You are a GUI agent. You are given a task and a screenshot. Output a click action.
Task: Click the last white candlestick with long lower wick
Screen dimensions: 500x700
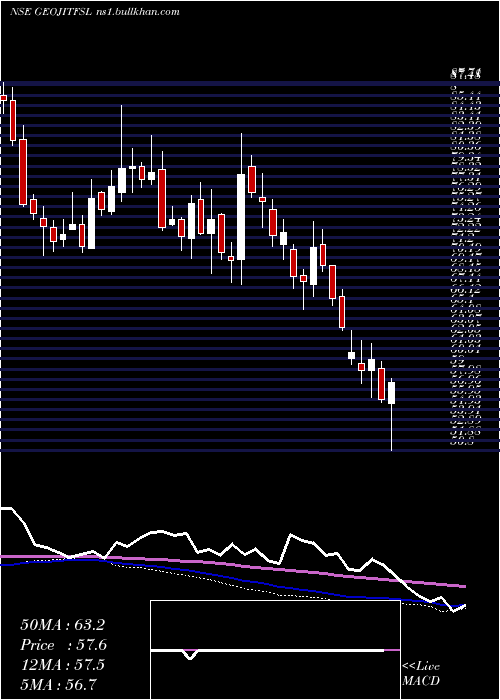click(392, 414)
